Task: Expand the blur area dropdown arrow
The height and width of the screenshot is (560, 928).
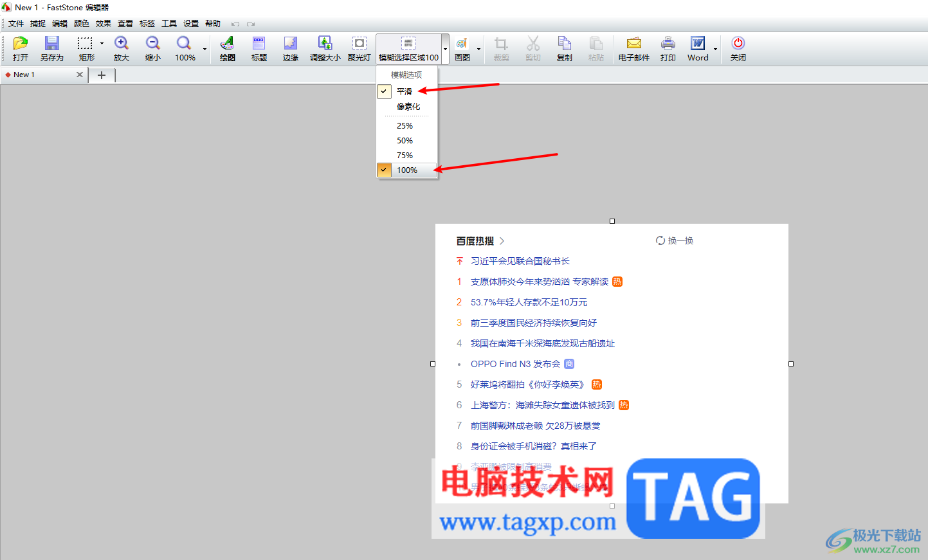Action: [x=445, y=49]
